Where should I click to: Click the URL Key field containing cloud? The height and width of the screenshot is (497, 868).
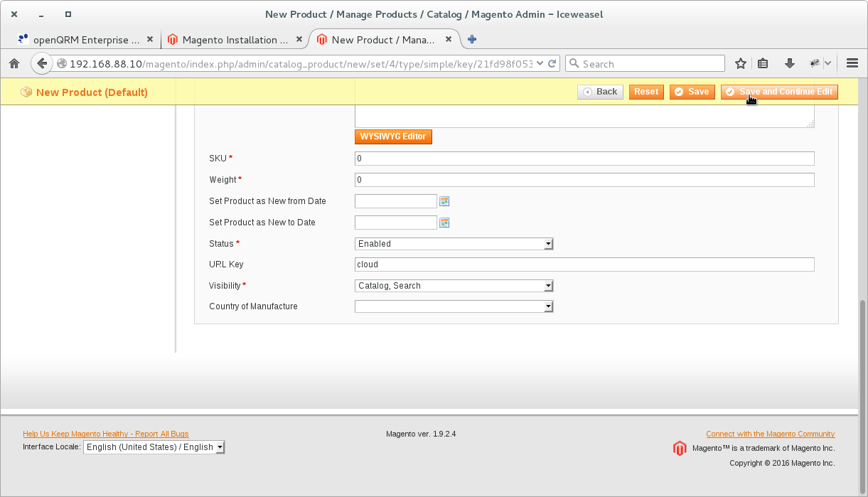[x=584, y=264]
